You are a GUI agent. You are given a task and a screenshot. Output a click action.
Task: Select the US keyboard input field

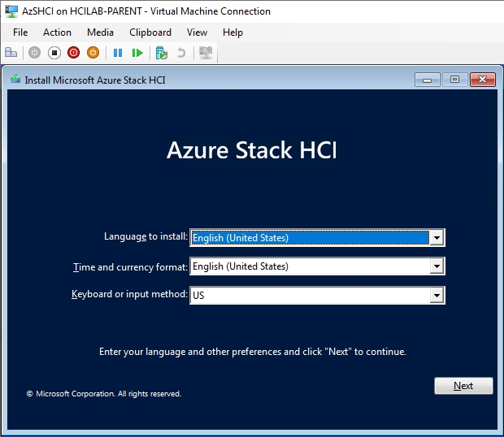317,295
